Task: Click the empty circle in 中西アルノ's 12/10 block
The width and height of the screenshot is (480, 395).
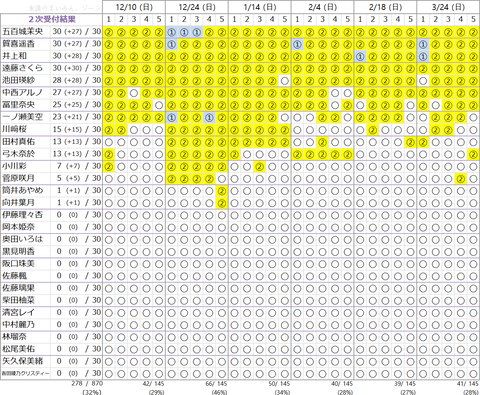Action: point(134,93)
